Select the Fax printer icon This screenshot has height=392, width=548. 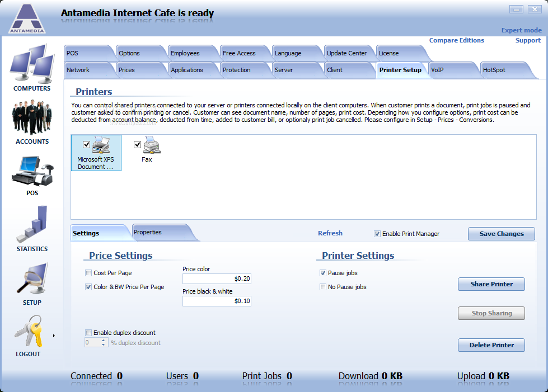pyautogui.click(x=152, y=145)
